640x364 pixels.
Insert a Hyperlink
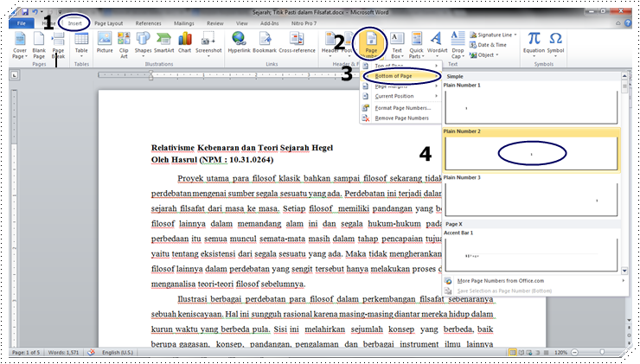pos(239,43)
